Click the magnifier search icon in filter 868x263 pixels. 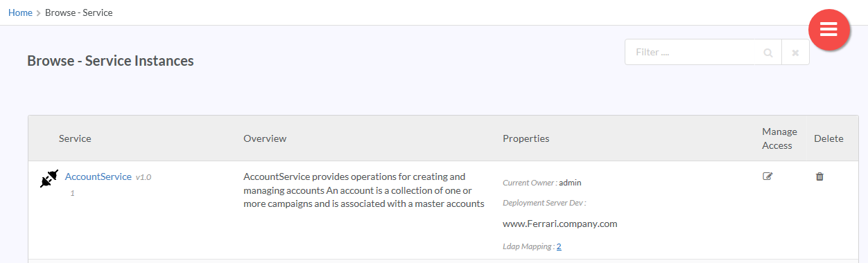tap(767, 53)
